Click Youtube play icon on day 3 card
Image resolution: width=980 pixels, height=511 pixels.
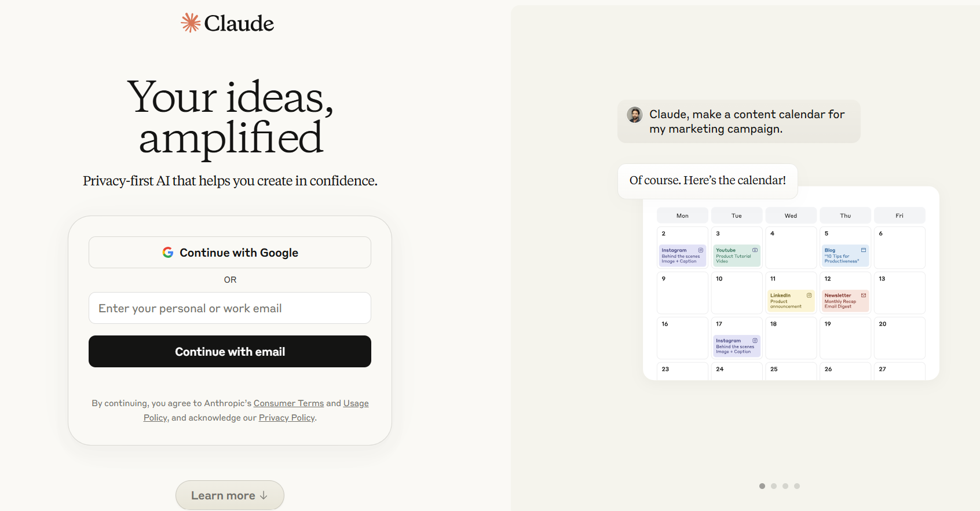pyautogui.click(x=755, y=250)
